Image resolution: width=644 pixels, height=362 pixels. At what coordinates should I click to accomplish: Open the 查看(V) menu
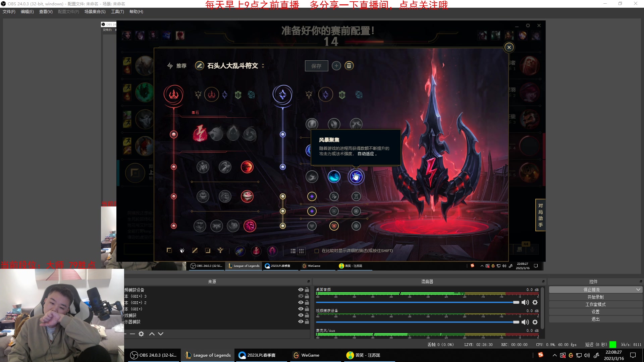(x=46, y=12)
